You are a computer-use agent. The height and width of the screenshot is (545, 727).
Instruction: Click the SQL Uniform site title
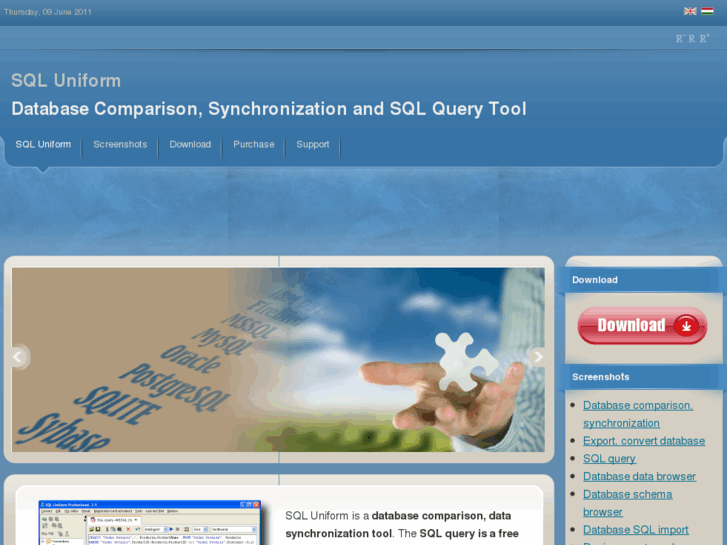(66, 81)
